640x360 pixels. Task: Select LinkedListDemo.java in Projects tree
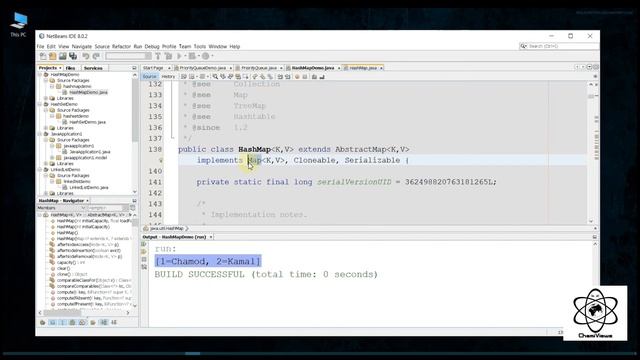[89, 187]
